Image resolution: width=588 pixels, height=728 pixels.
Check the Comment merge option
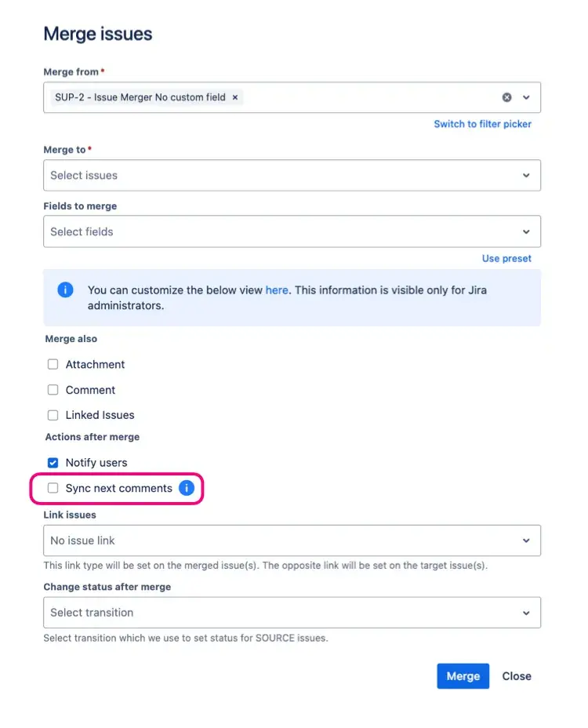coord(53,390)
